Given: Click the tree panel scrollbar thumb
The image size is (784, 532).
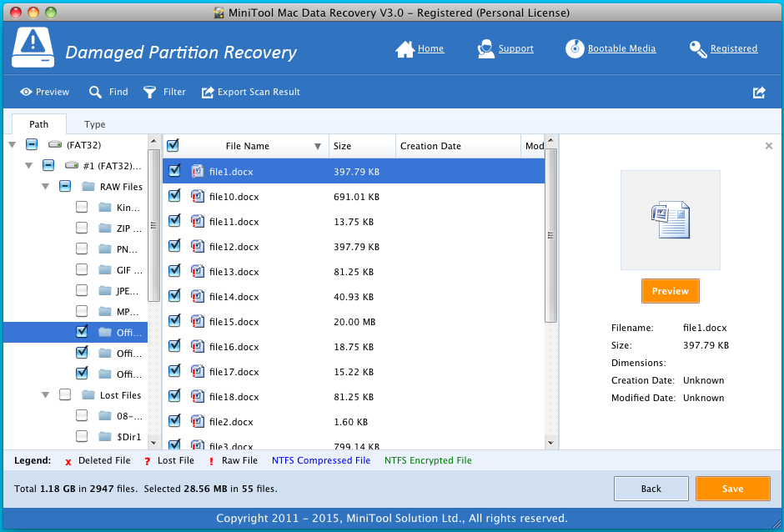Looking at the screenshot, I should click(x=153, y=225).
